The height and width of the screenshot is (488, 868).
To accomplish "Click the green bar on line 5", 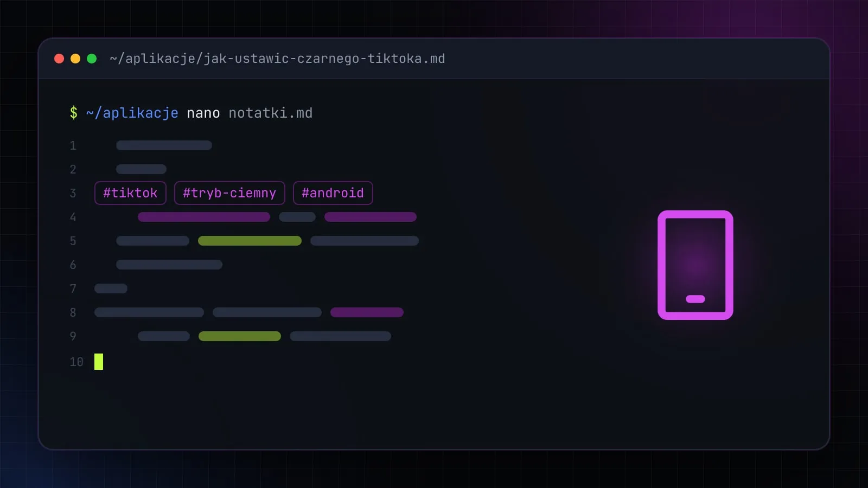I will [x=250, y=241].
